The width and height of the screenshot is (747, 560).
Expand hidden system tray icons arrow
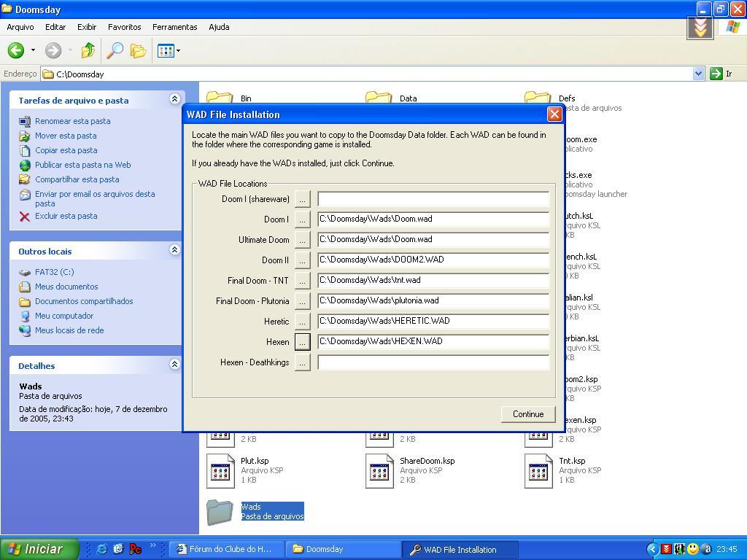pyautogui.click(x=652, y=550)
